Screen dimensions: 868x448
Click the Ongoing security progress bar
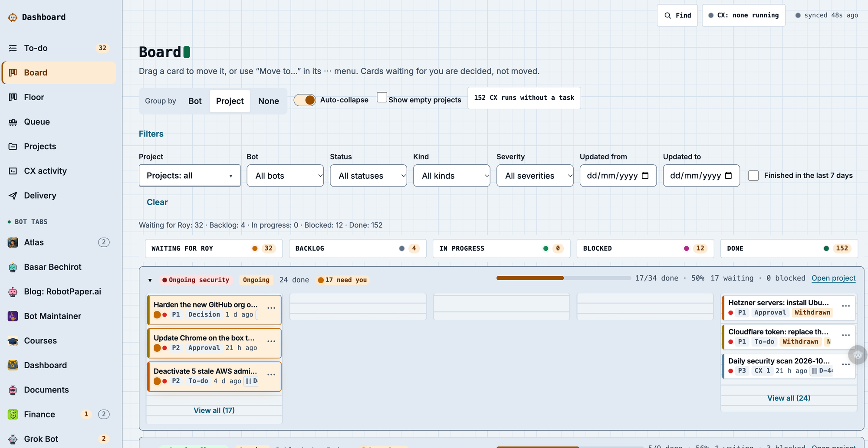pos(564,278)
